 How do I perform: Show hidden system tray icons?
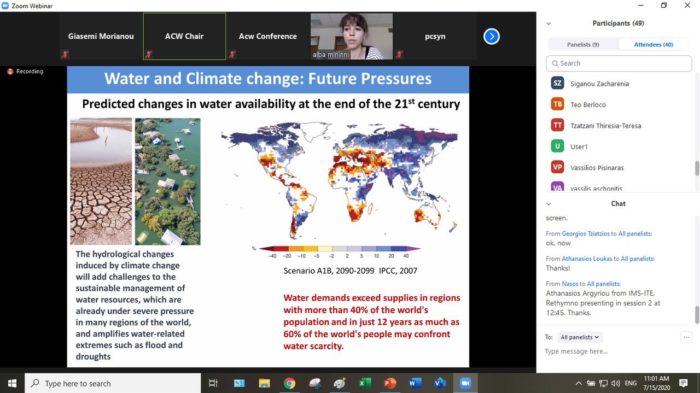pos(579,383)
